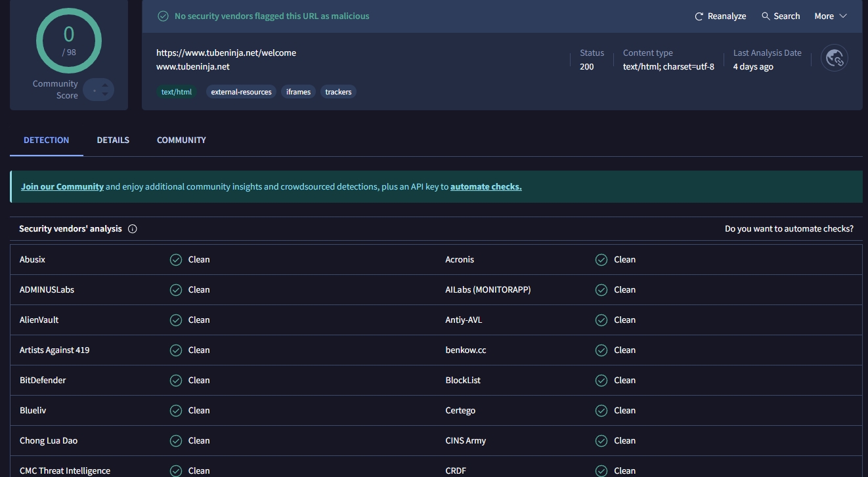Screen dimensions: 868x477
Task: Follow the Join our Community link
Action: coord(62,187)
